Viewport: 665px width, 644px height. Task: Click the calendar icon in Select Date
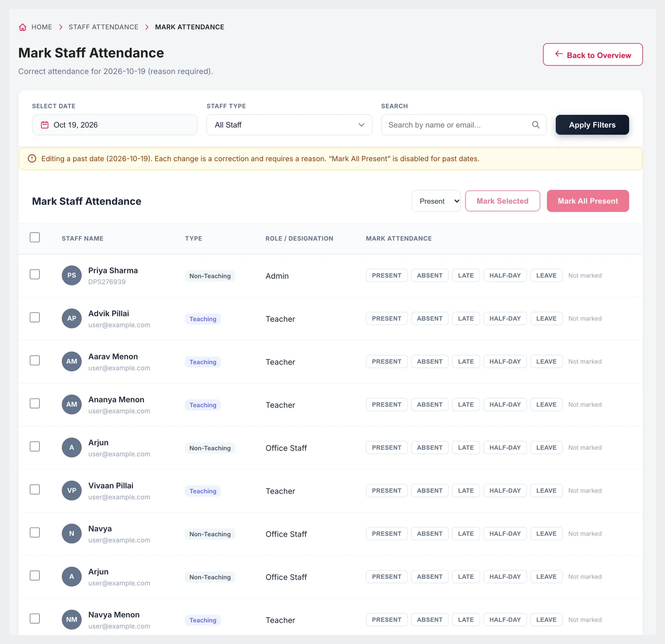pos(44,125)
